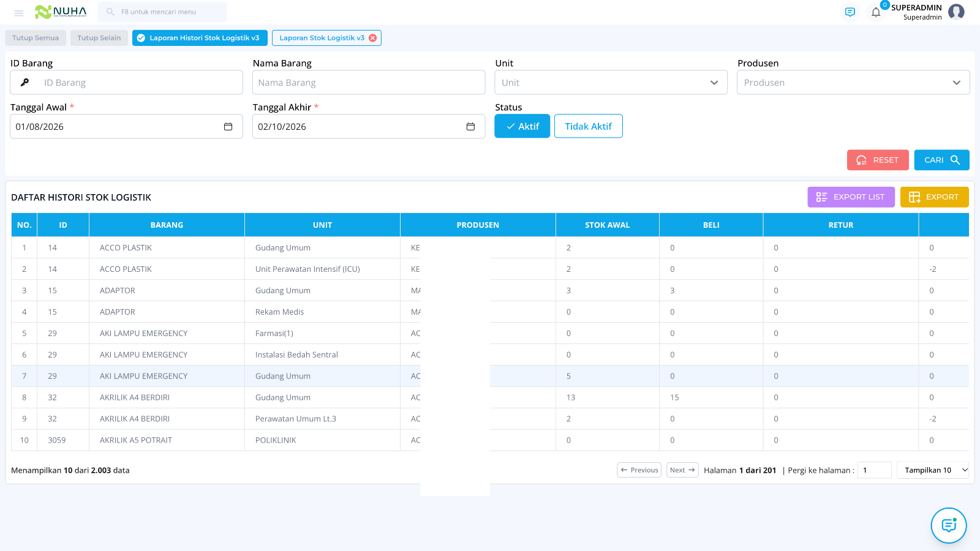The image size is (980, 551).
Task: Click the key icon in ID Barang
Action: pos(24,83)
